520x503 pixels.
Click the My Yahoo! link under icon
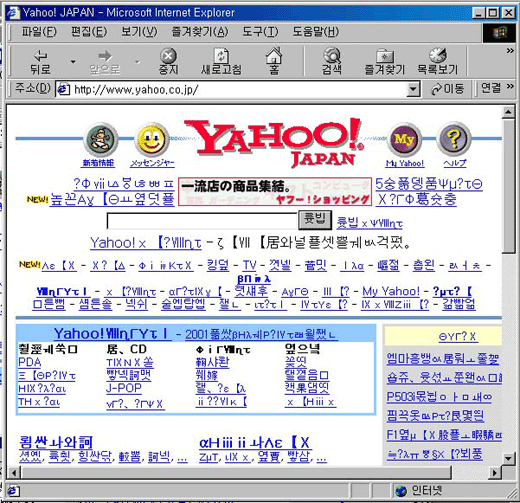click(405, 163)
